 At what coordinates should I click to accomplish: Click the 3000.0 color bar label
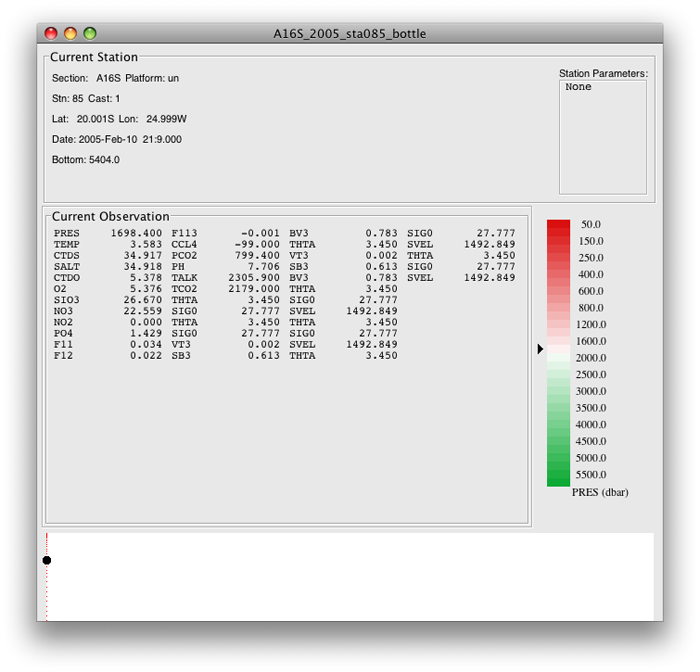click(x=591, y=391)
